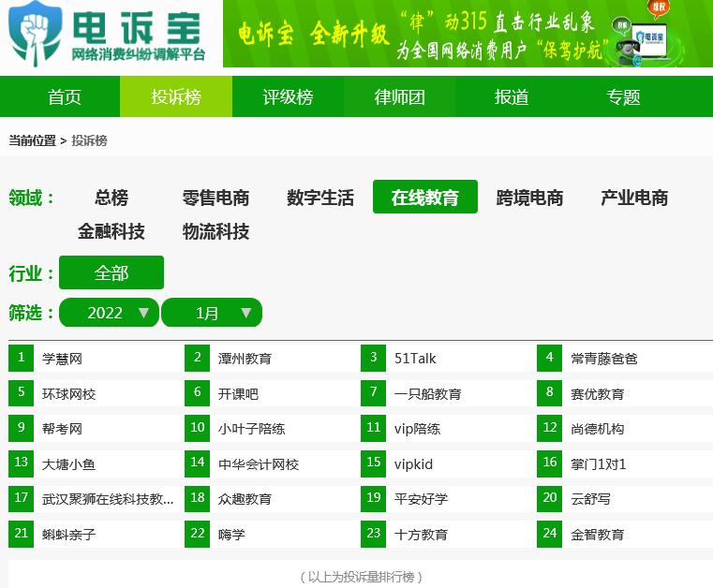Image resolution: width=713 pixels, height=588 pixels.
Task: Go to the 首页 navigation tab
Action: [64, 96]
